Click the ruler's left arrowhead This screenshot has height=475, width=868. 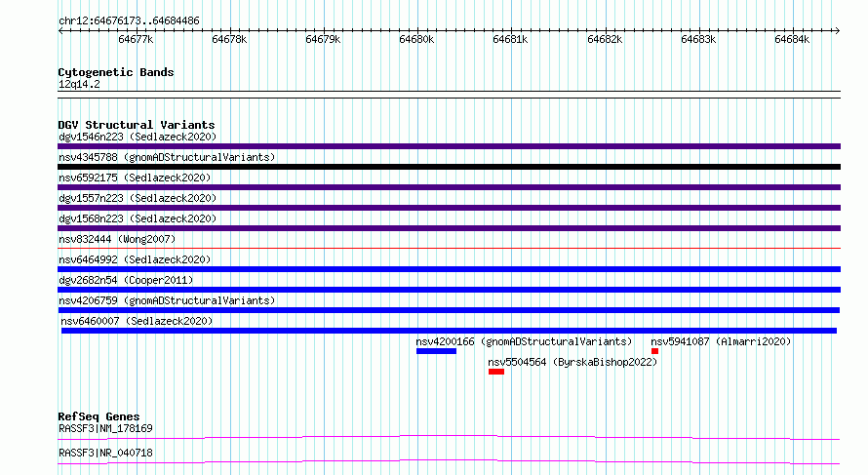click(60, 30)
